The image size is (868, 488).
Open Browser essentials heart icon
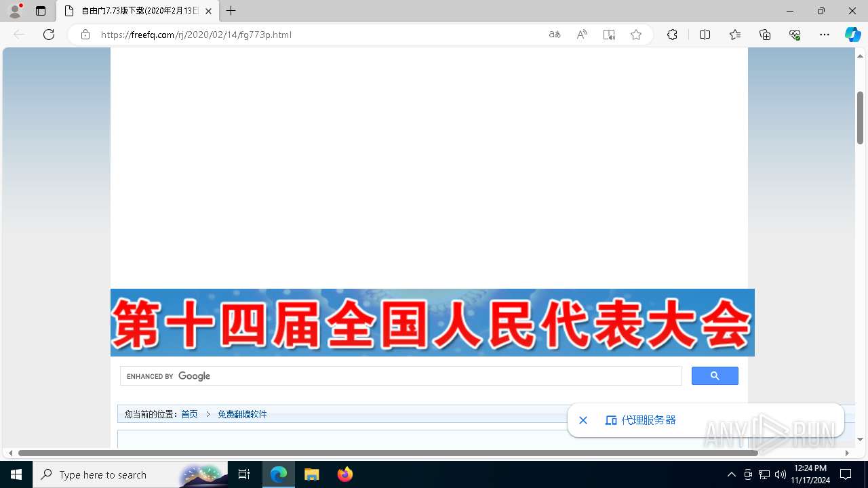[795, 35]
